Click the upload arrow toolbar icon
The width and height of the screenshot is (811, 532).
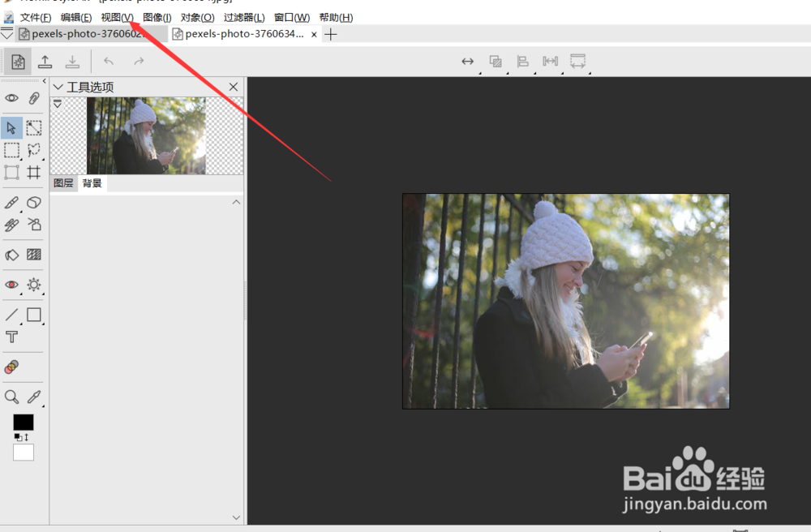[45, 62]
